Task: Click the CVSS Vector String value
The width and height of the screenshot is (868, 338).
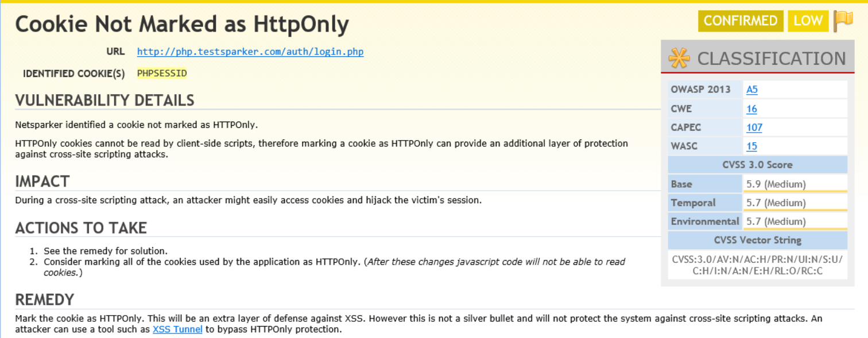Action: [757, 265]
